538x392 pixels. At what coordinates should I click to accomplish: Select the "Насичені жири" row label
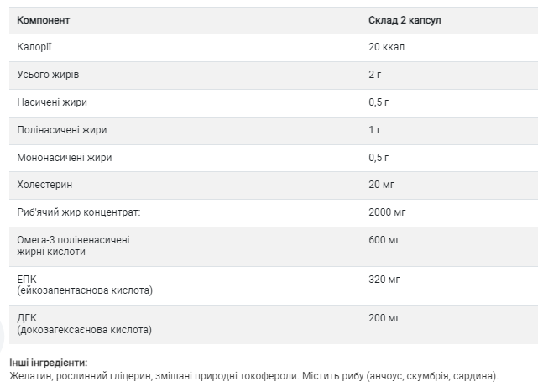pyautogui.click(x=52, y=102)
